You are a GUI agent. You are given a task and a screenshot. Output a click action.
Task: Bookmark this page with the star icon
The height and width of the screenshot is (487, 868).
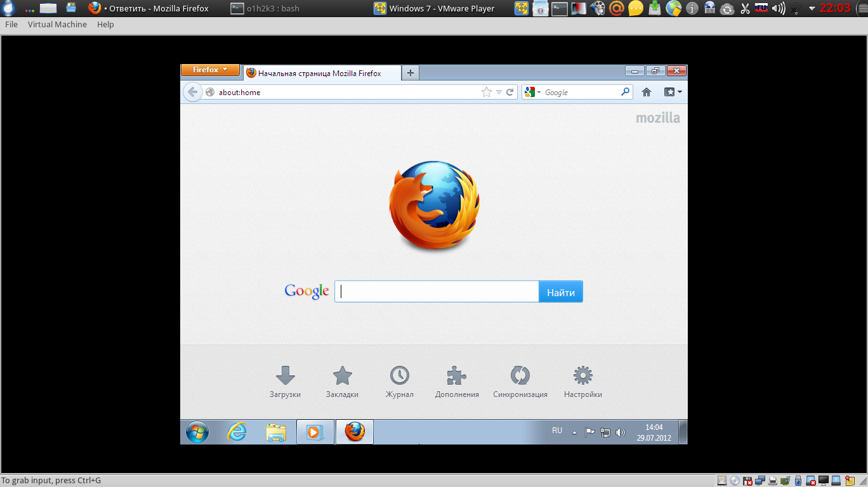(487, 92)
